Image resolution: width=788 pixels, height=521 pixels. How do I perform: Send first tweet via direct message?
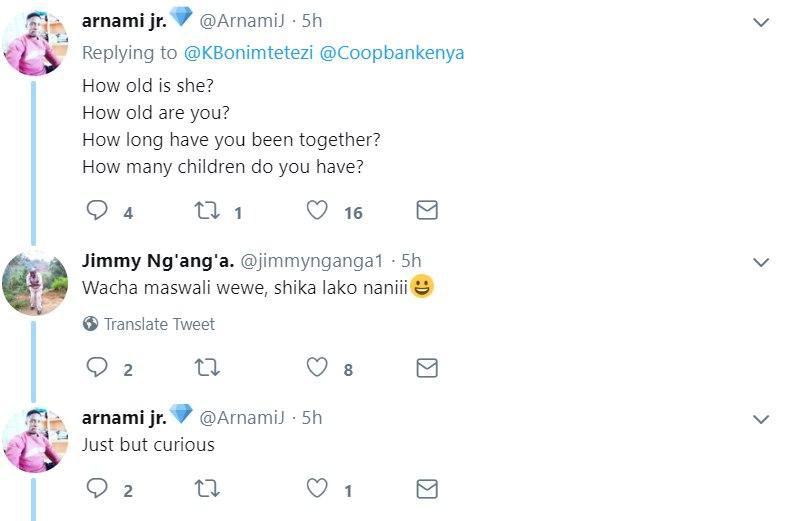(427, 210)
